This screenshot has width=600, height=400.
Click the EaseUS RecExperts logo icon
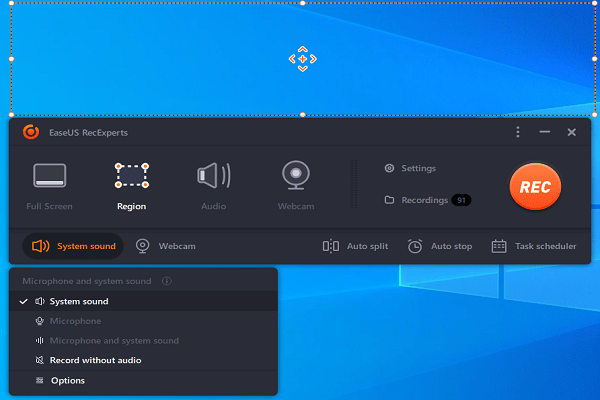(31, 132)
